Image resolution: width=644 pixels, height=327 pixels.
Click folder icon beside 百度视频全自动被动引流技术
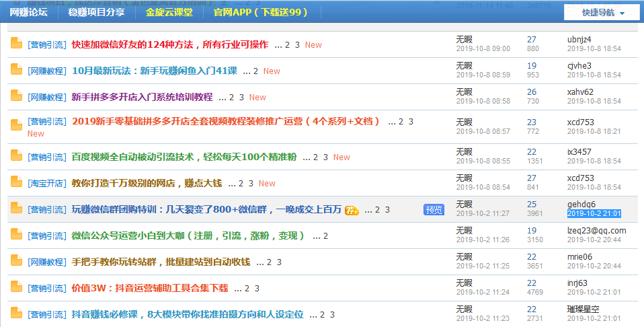pyautogui.click(x=16, y=156)
